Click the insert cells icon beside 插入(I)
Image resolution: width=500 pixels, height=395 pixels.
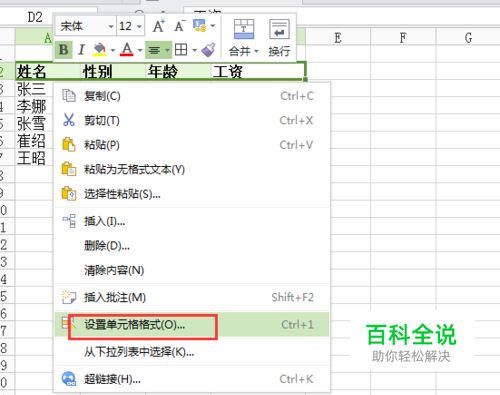[x=69, y=221]
